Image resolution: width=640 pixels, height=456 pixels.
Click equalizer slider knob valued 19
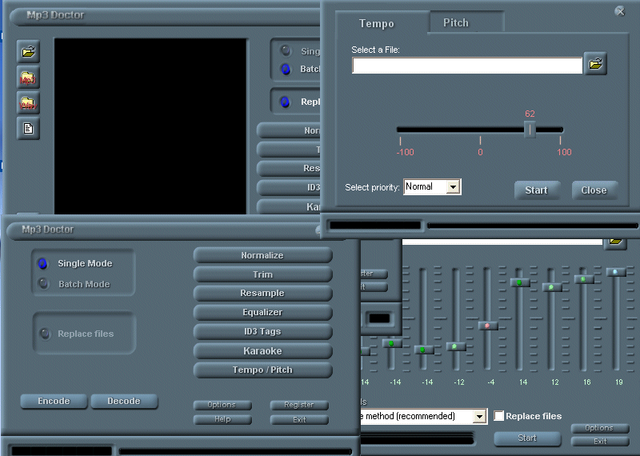pyautogui.click(x=616, y=272)
